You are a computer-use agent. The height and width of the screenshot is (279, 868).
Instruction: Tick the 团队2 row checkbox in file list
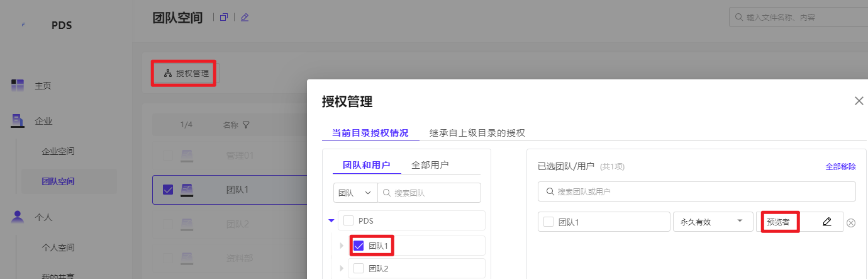(x=168, y=224)
